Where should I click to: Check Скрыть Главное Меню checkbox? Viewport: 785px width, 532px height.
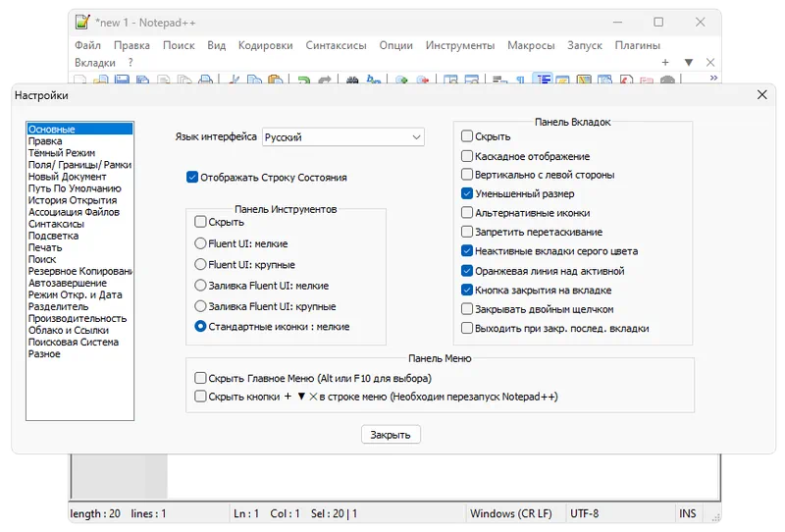coord(200,378)
